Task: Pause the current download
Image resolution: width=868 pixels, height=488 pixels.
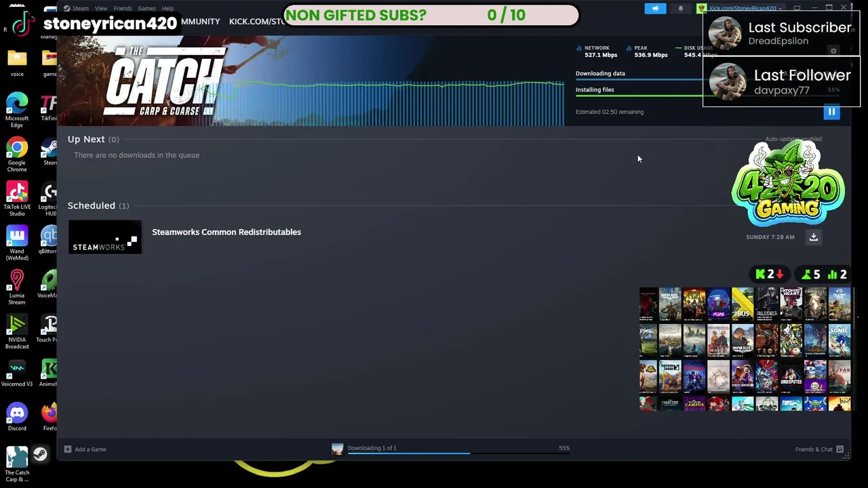Action: (831, 112)
